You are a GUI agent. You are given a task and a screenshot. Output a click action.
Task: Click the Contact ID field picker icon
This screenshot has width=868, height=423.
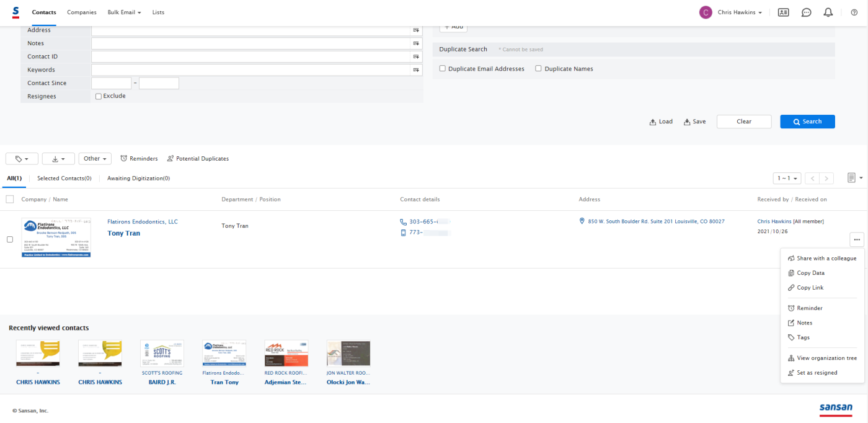[416, 56]
